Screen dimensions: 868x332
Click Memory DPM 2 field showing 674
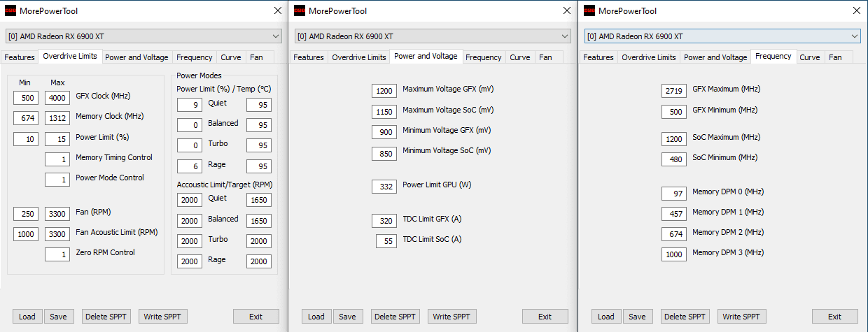click(674, 234)
